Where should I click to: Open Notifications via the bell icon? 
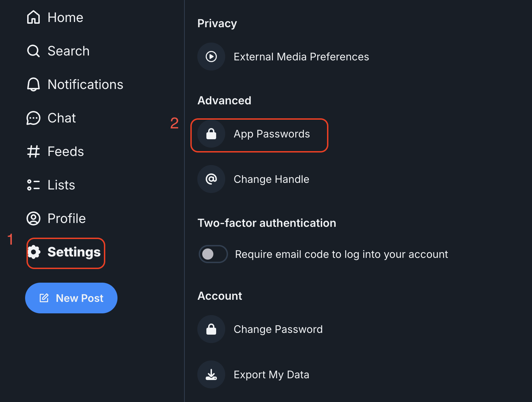33,84
